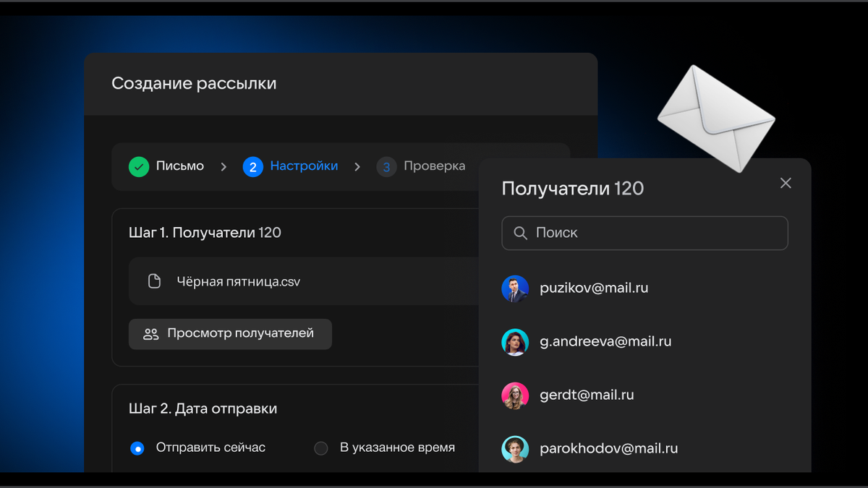The width and height of the screenshot is (868, 488).
Task: Click the parokhodov@mail.ru email link
Action: (608, 448)
